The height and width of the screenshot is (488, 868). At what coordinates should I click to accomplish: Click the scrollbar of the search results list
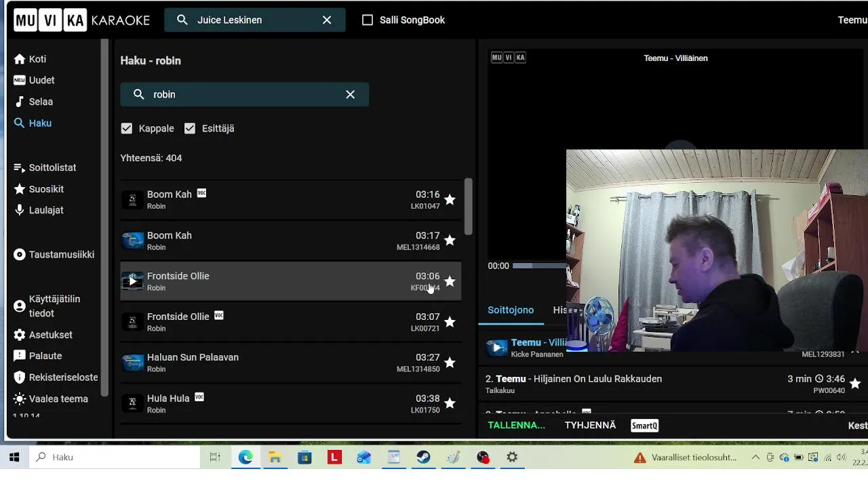(x=469, y=207)
